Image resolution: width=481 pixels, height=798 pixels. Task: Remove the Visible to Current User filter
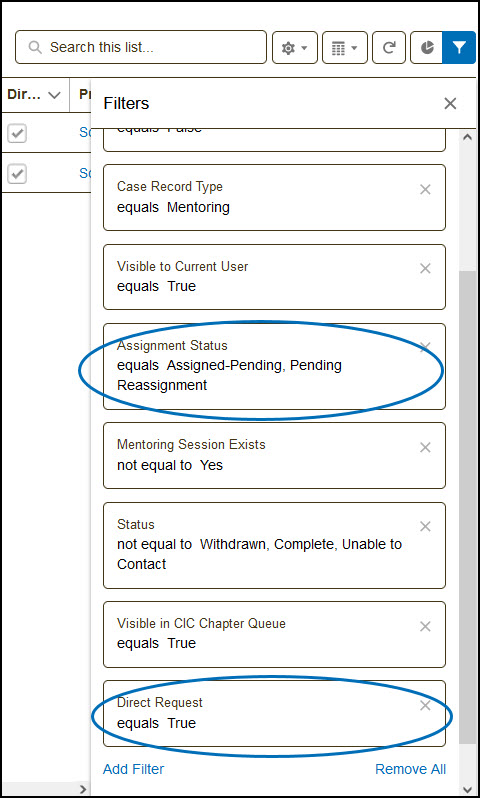click(x=425, y=268)
